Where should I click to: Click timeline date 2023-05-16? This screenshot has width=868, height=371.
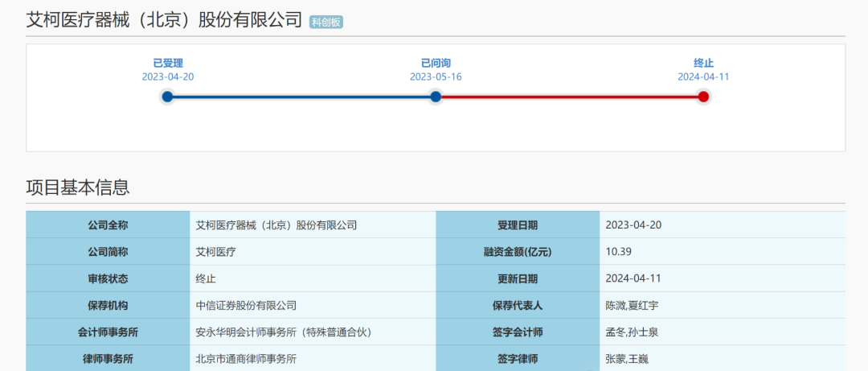point(436,77)
